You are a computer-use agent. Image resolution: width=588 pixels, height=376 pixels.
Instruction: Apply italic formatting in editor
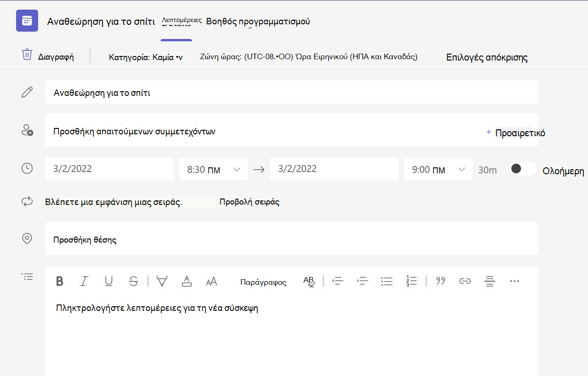(x=84, y=282)
